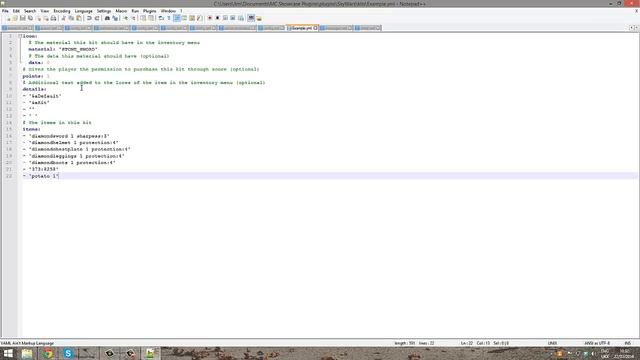The image size is (640, 360).
Task: Close the Example.yml tab
Action: [x=316, y=28]
